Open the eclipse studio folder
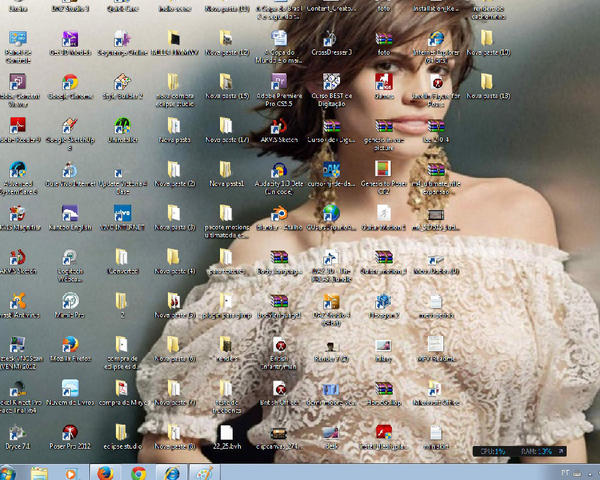The image size is (600, 480). 122,437
